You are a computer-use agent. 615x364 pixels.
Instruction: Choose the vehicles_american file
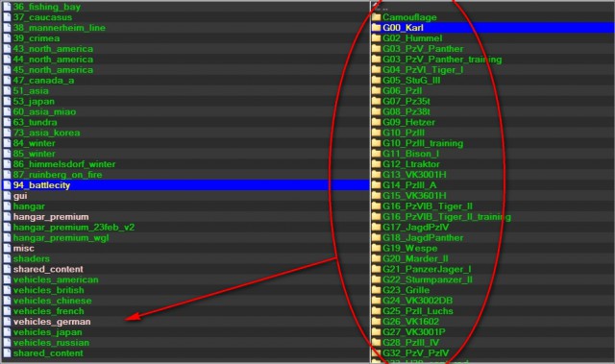[x=56, y=279]
